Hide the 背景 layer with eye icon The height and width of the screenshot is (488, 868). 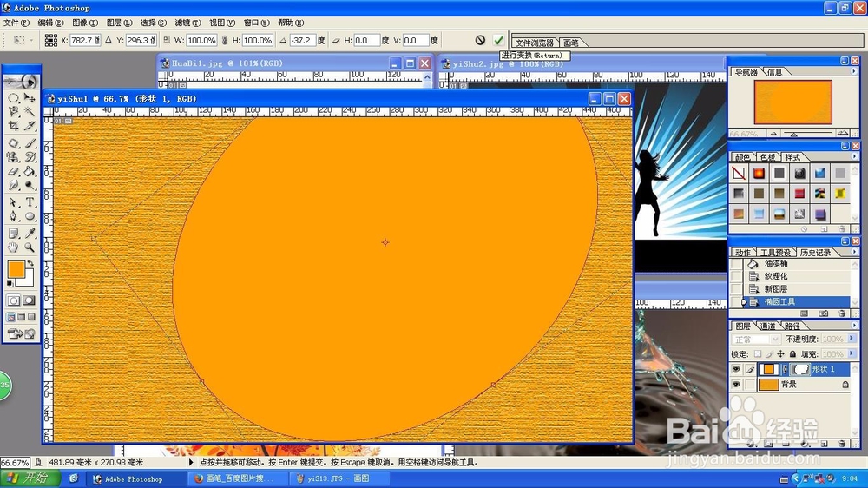point(736,384)
